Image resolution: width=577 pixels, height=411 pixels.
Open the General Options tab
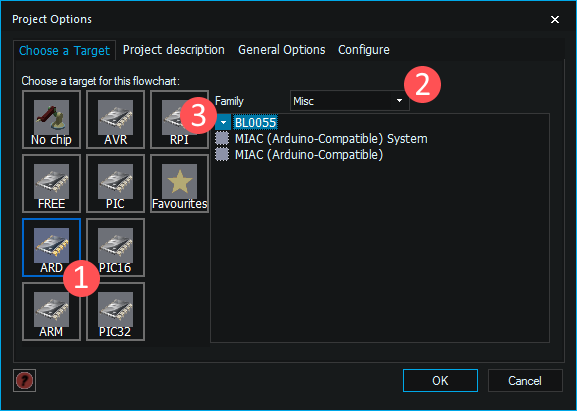pos(282,50)
